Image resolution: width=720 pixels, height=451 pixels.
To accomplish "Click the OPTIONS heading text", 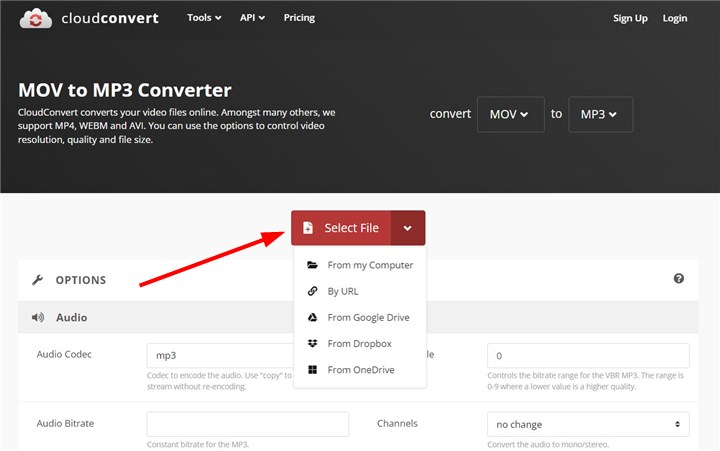I will tap(81, 280).
